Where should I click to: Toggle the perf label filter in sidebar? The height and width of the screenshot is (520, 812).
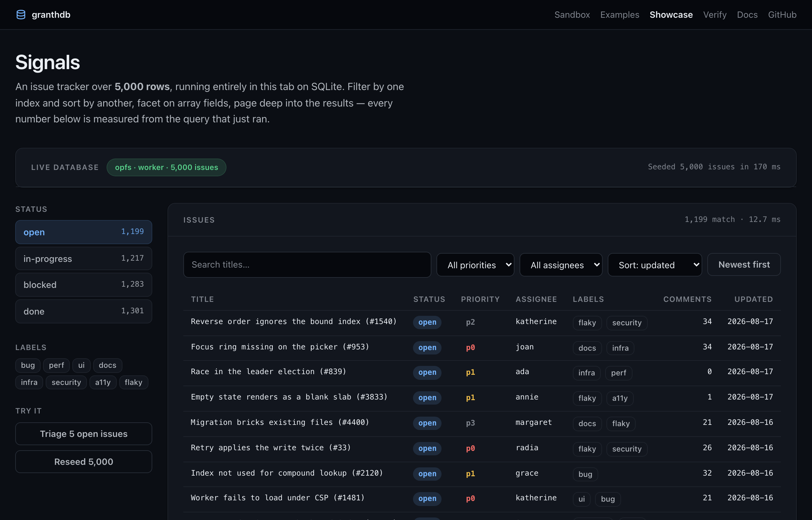coord(56,365)
